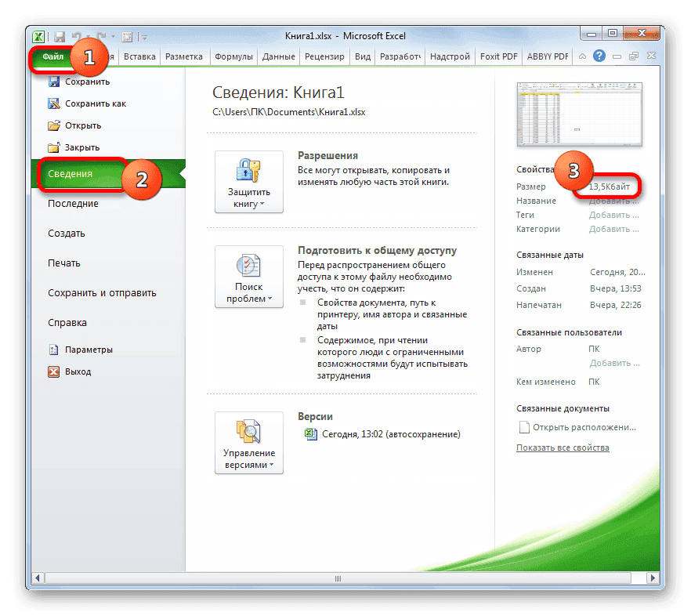Open Excel Help with the question mark icon
The image size is (691, 616).
600,56
